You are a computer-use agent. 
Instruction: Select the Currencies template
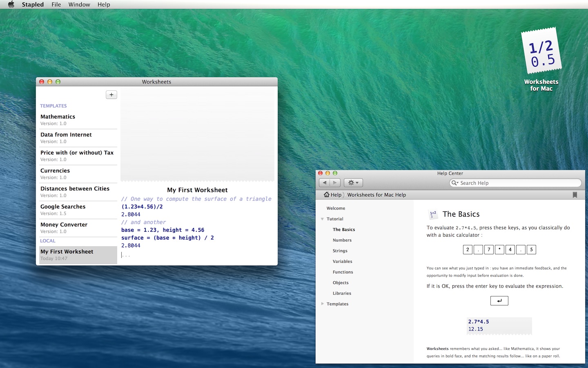pyautogui.click(x=78, y=174)
